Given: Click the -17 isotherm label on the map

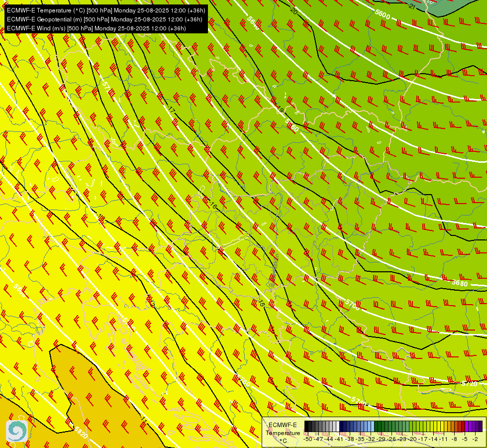Looking at the screenshot, I should [171, 109].
